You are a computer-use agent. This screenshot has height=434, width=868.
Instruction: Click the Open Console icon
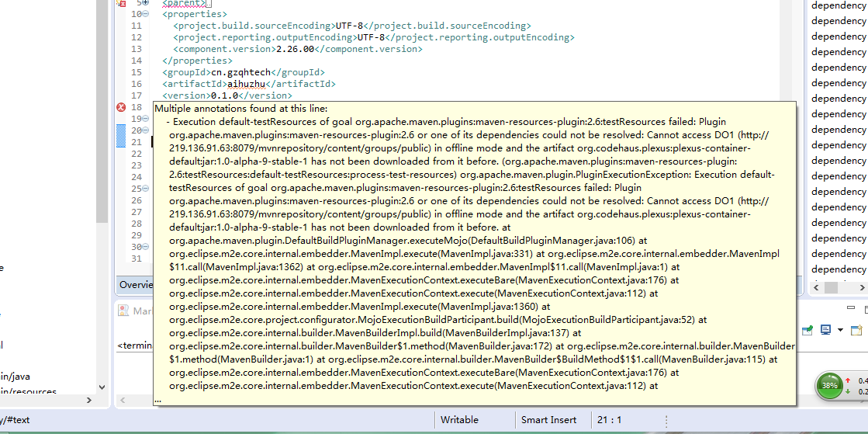point(856,330)
